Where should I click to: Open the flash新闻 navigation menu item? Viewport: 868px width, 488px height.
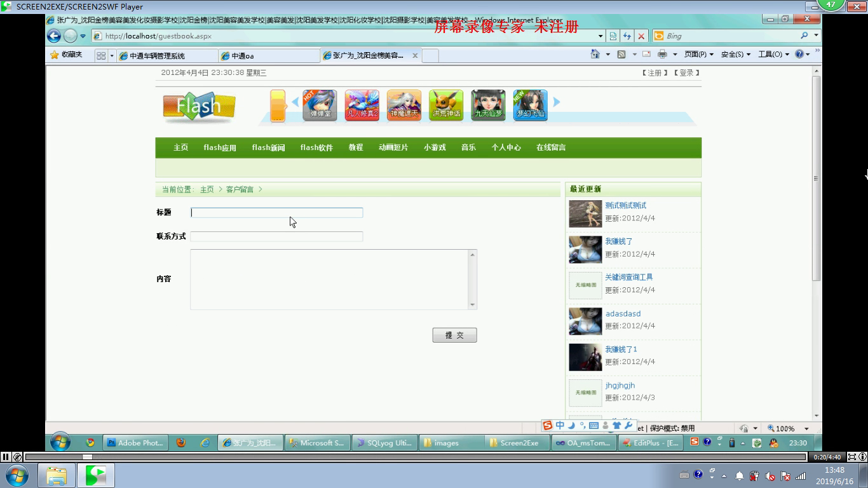pos(268,147)
